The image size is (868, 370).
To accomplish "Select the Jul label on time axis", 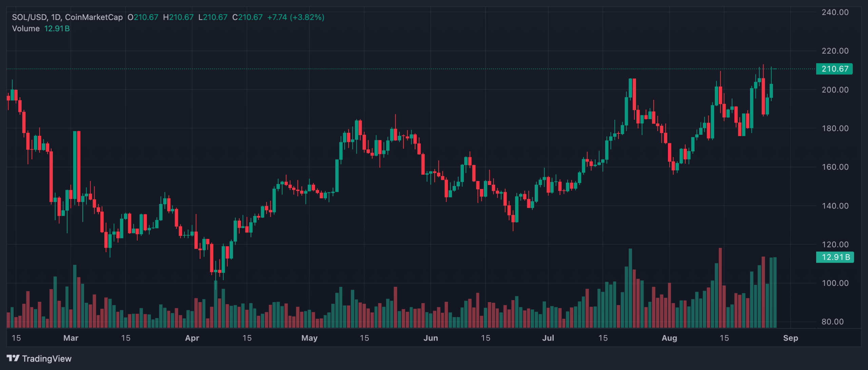I will click(x=548, y=338).
